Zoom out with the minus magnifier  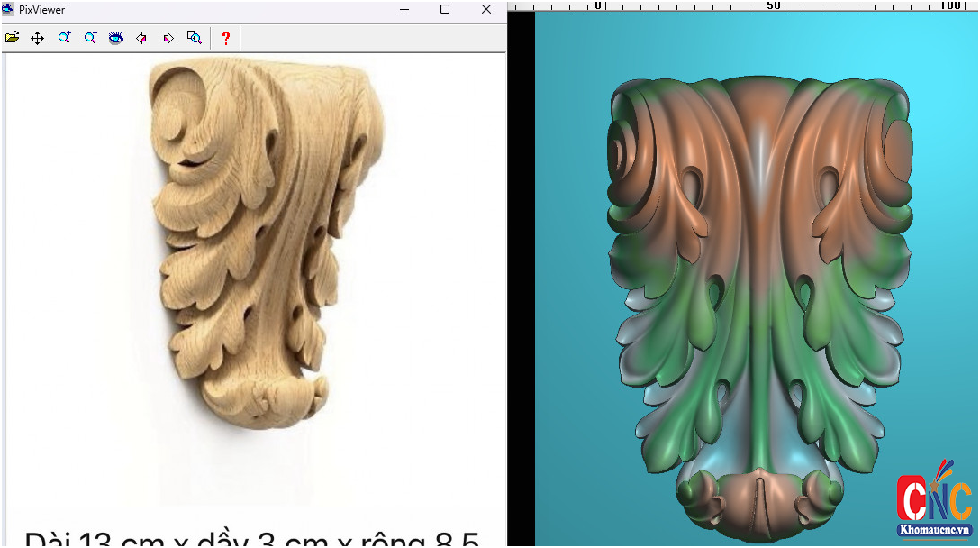coord(90,38)
